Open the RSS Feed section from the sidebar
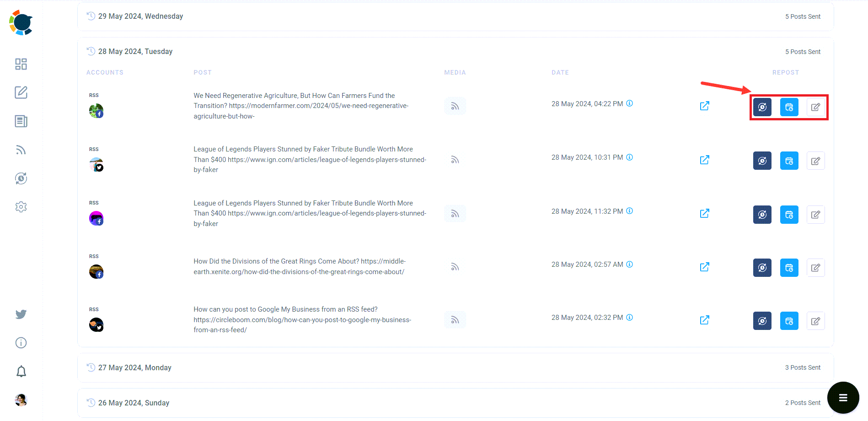The width and height of the screenshot is (868, 421). point(21,150)
